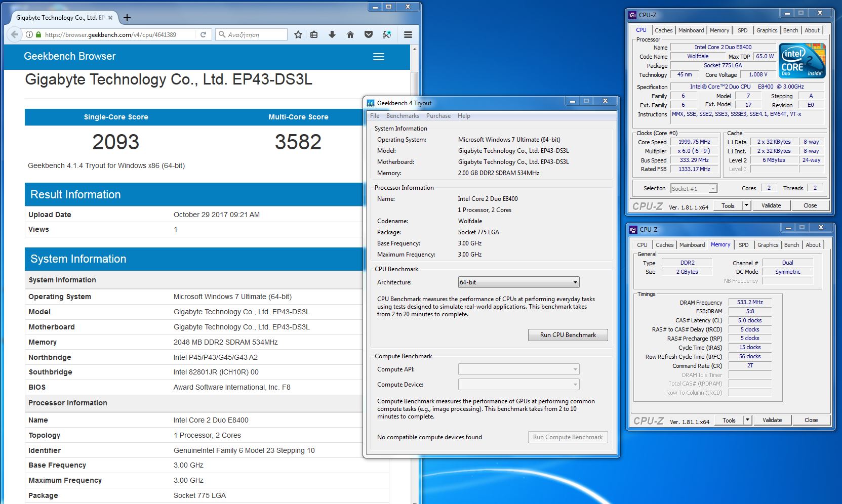The height and width of the screenshot is (504, 842).
Task: Switch to SPD tab in upper CPU-Z
Action: 743,30
